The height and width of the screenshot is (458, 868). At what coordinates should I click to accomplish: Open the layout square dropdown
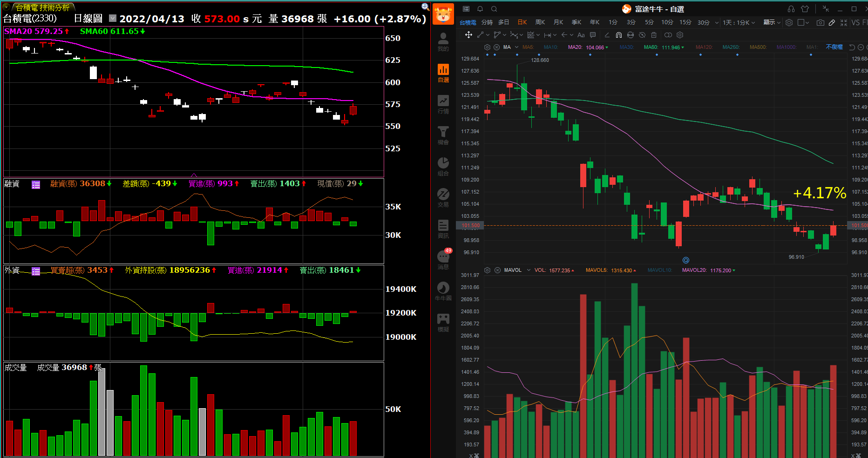tap(803, 22)
